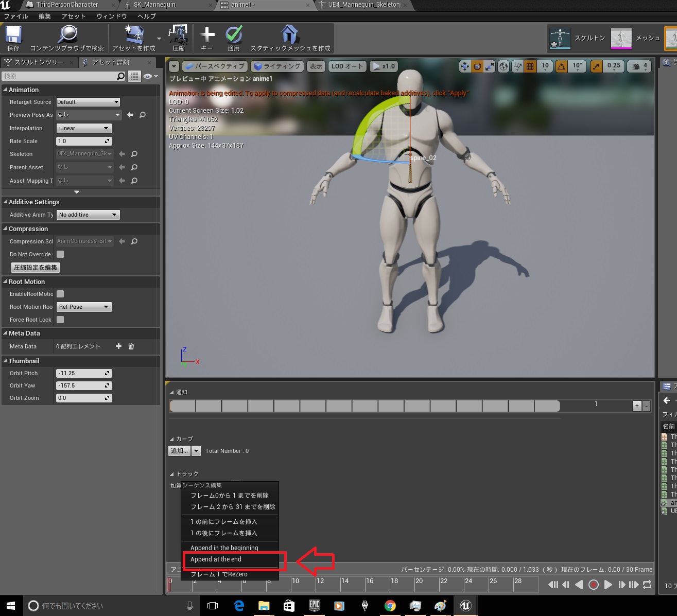Image resolution: width=677 pixels, height=616 pixels.
Task: Open the Additive Anim Type dropdown
Action: [x=88, y=215]
